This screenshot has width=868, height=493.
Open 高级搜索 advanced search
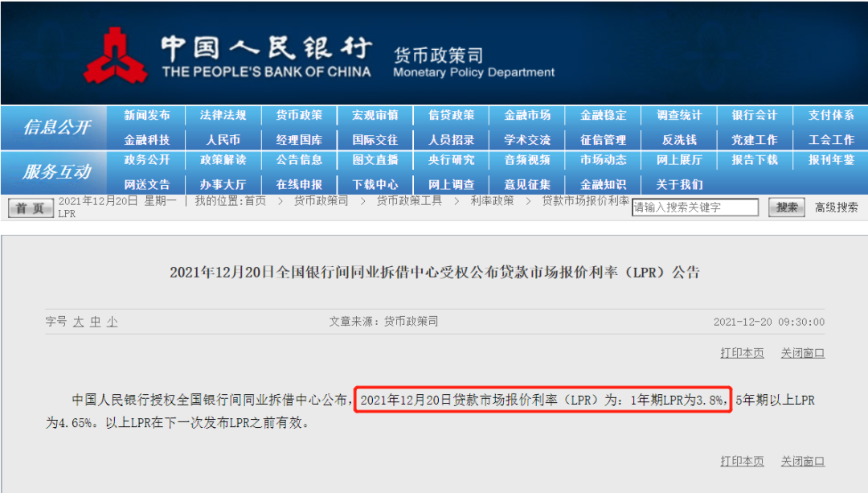pyautogui.click(x=836, y=207)
